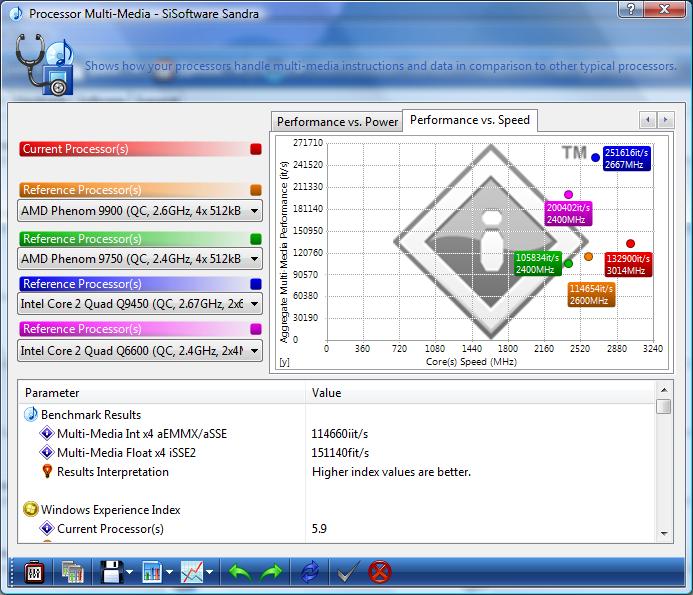This screenshot has height=595, width=693.
Task: Select the Windows Experience Index row
Action: click(x=337, y=510)
